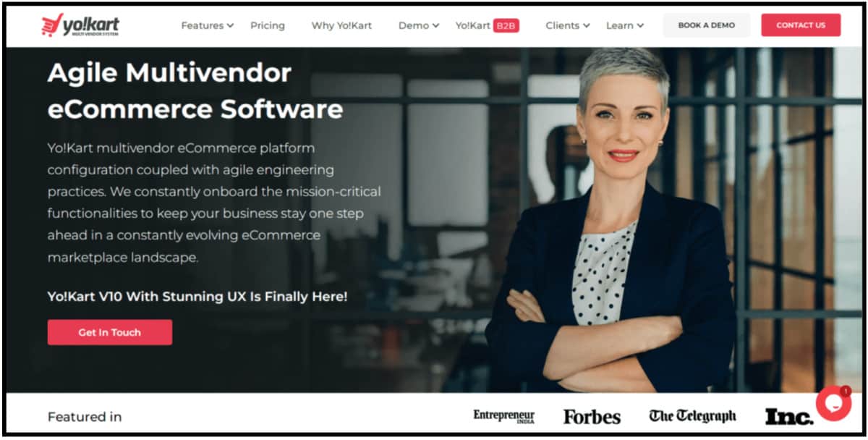Click the Get In Touch button
868x440 pixels.
[x=110, y=332]
